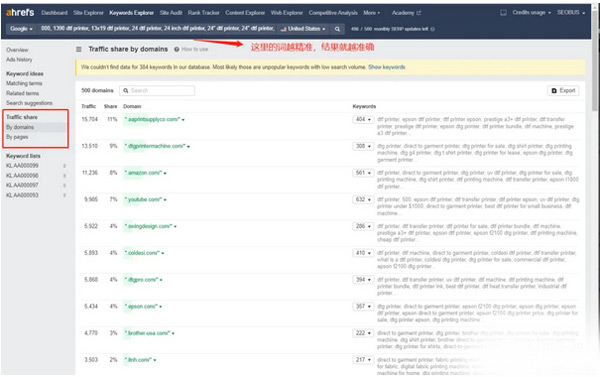Viewport: 600px width, 377px height.
Task: Click the swingdesign.com domain link
Action: [x=148, y=226]
